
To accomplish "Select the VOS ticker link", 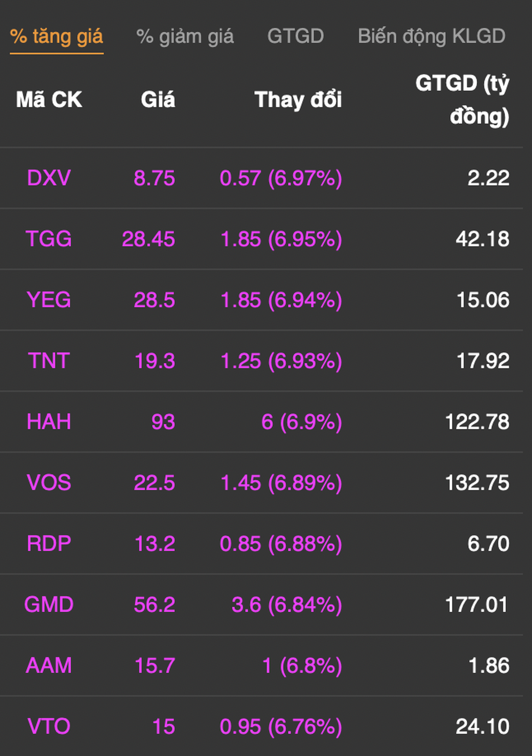I will point(49,483).
